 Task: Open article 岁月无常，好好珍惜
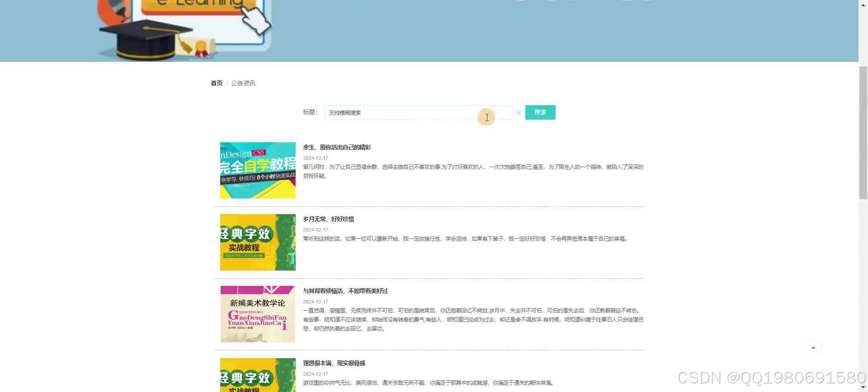point(329,219)
